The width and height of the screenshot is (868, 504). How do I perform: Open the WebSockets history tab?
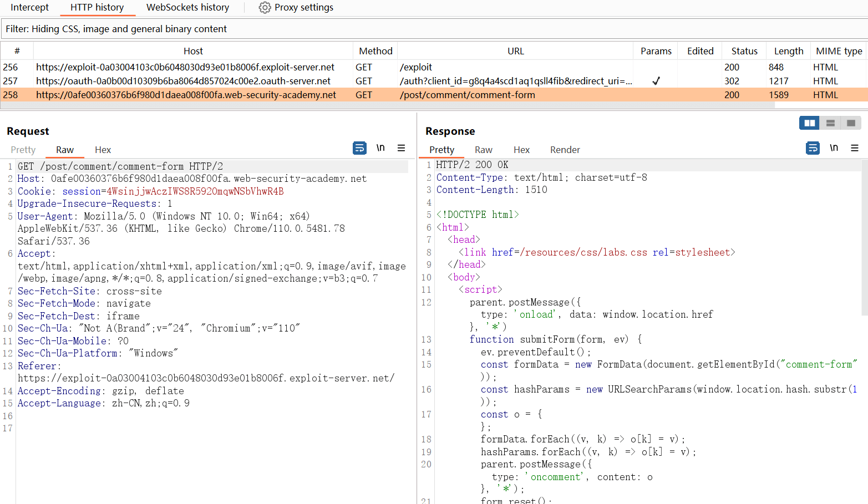point(187,8)
